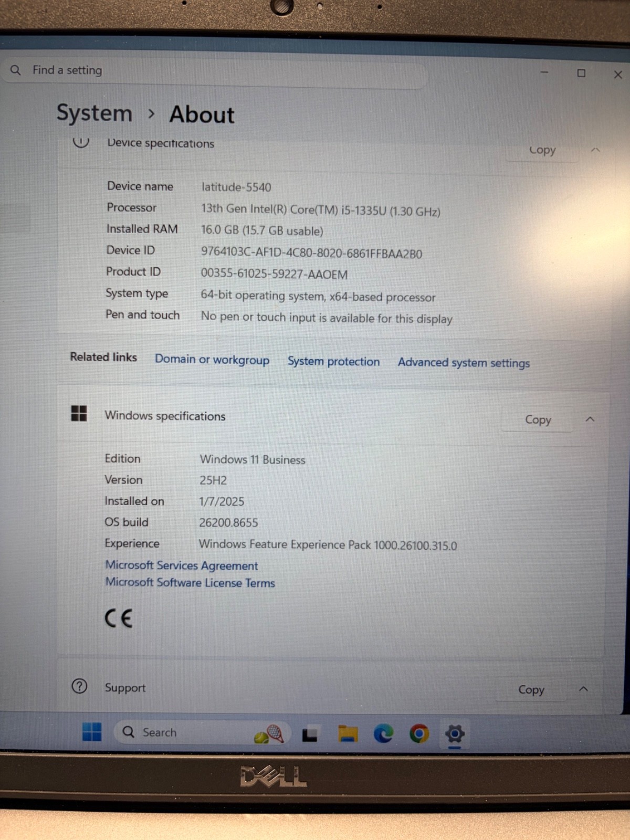Select the Windows 11 Business edition text
Image resolution: width=630 pixels, height=840 pixels.
pyautogui.click(x=253, y=459)
